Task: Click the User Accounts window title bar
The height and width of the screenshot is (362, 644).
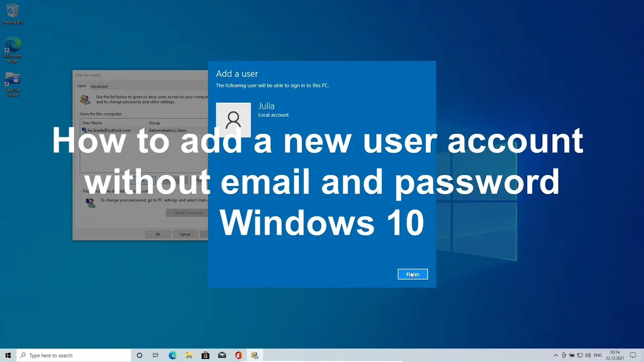Action: pyautogui.click(x=140, y=75)
